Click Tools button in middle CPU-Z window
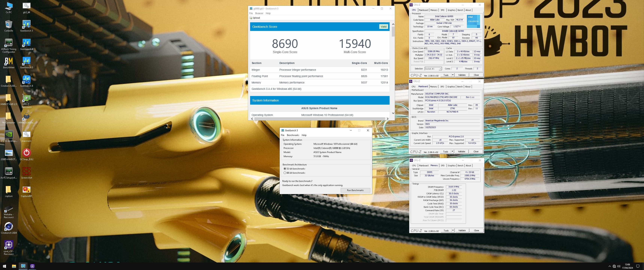This screenshot has width=644, height=270. click(x=446, y=151)
